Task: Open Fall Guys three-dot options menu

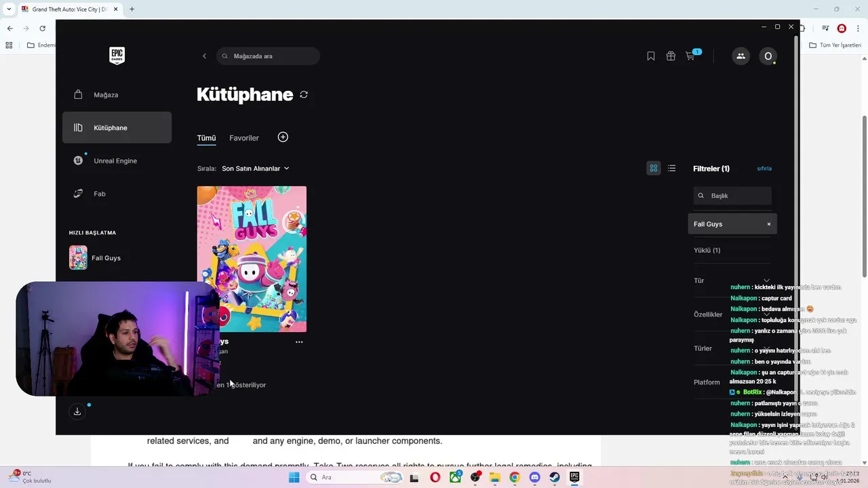Action: (299, 342)
